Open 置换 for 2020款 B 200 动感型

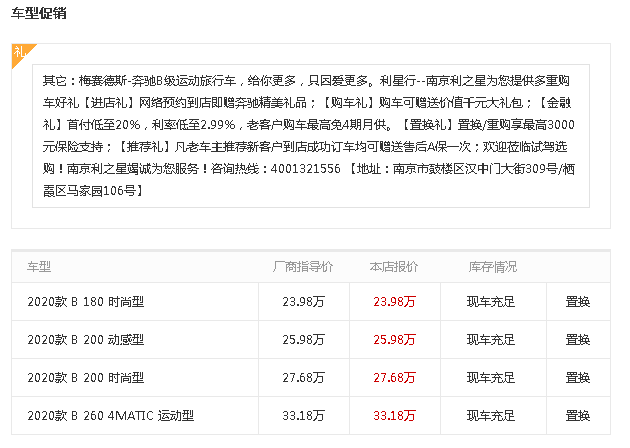point(577,340)
